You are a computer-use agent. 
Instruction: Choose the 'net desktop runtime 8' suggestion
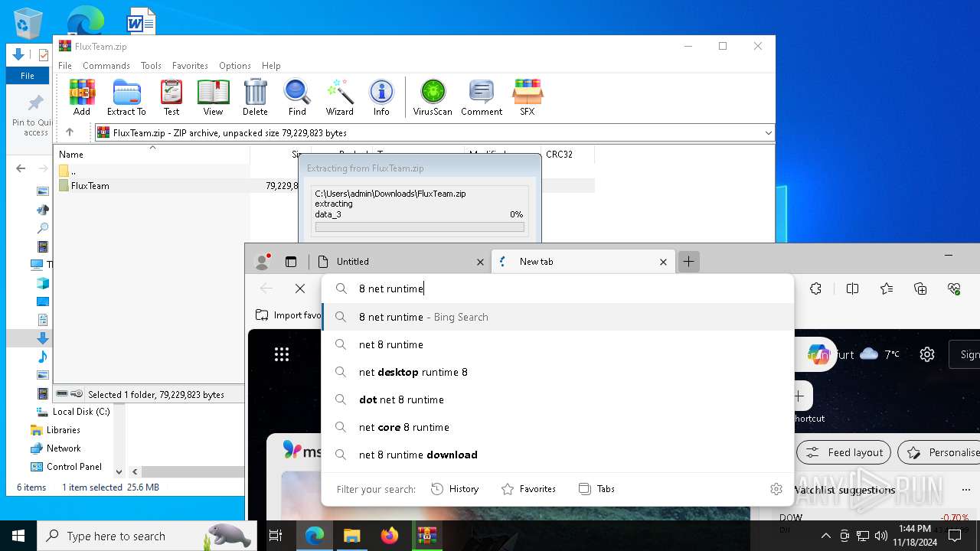[558, 372]
